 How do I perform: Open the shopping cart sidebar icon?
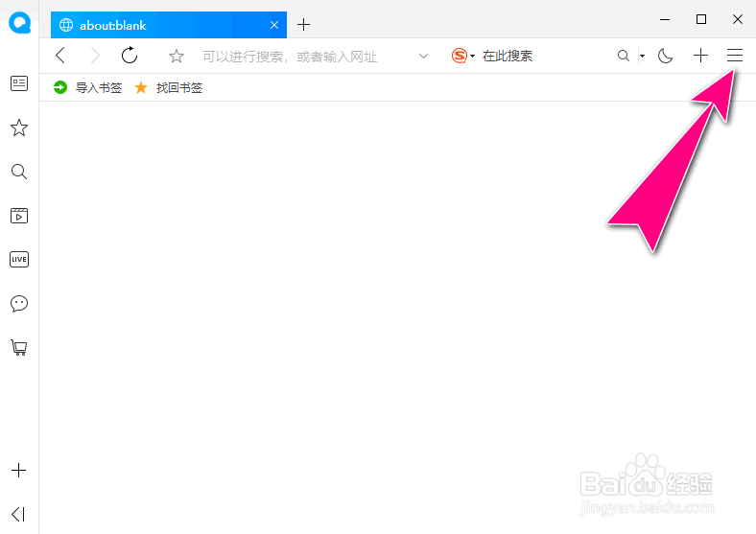tap(19, 347)
